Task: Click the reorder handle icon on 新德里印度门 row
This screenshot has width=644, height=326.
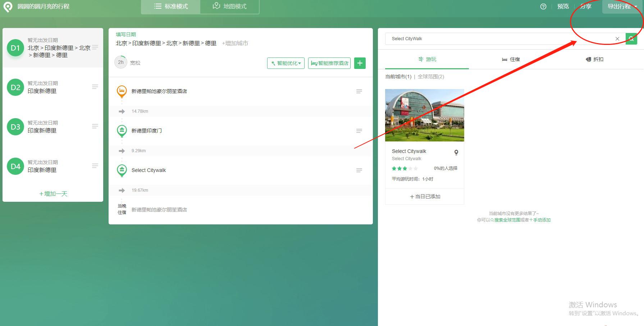Action: tap(358, 130)
